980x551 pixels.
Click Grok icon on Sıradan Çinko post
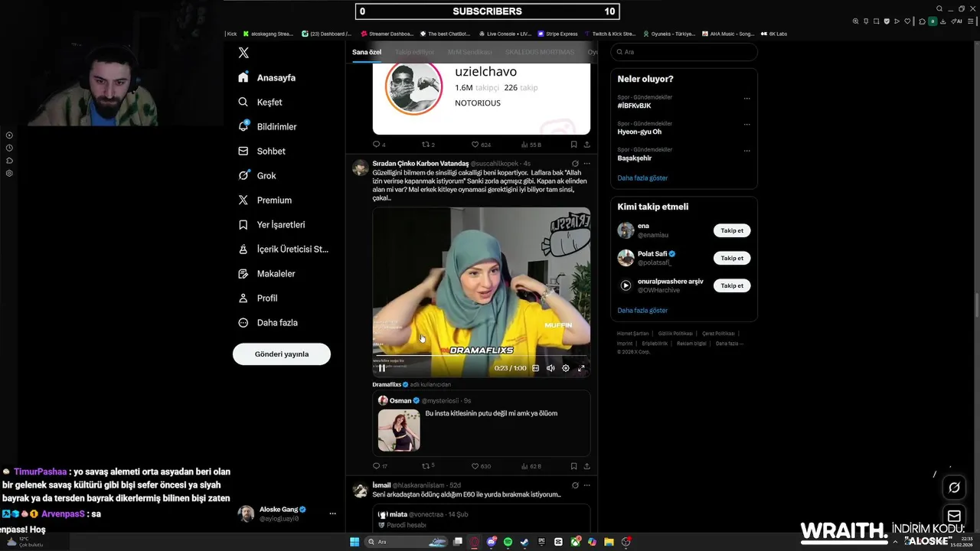point(575,163)
